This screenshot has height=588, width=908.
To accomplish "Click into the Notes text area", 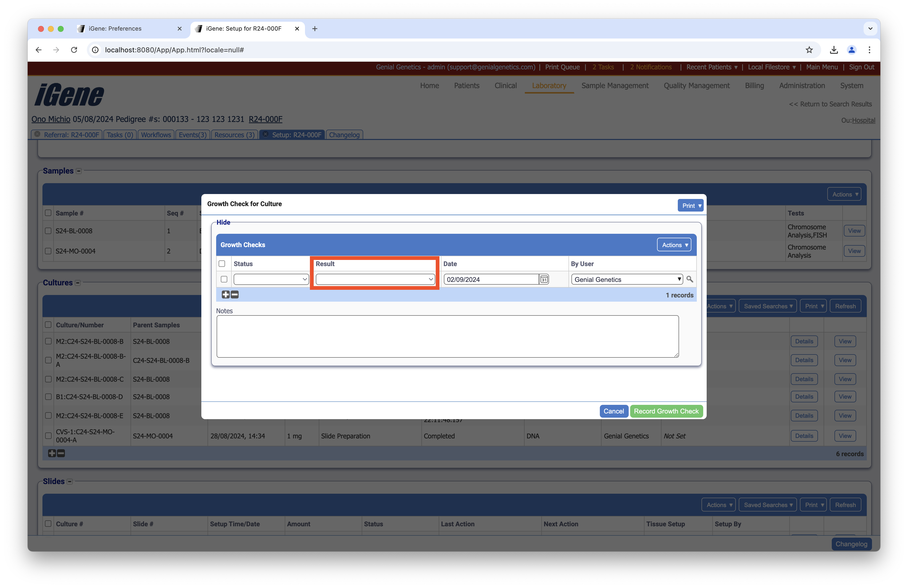I will click(447, 336).
